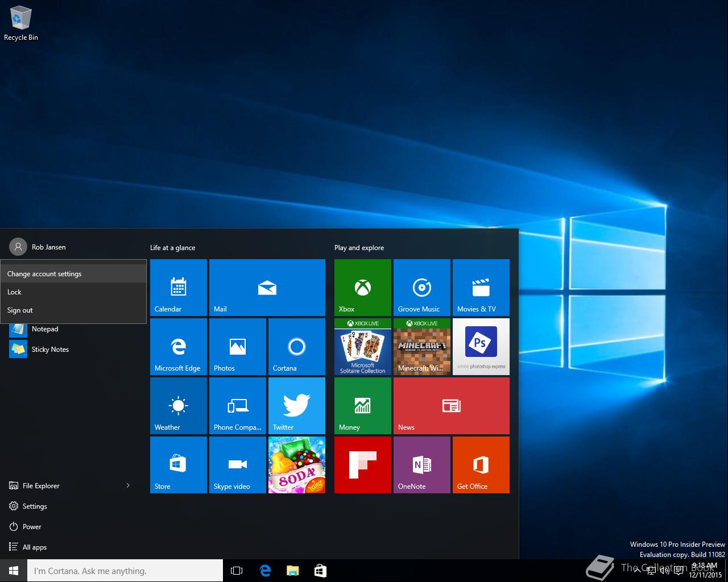Open the Phone Companion tile
The image size is (728, 582).
pos(238,406)
